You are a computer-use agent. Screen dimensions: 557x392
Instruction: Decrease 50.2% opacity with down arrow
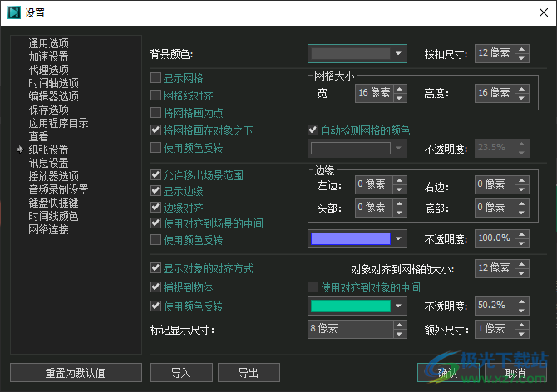tap(521, 311)
